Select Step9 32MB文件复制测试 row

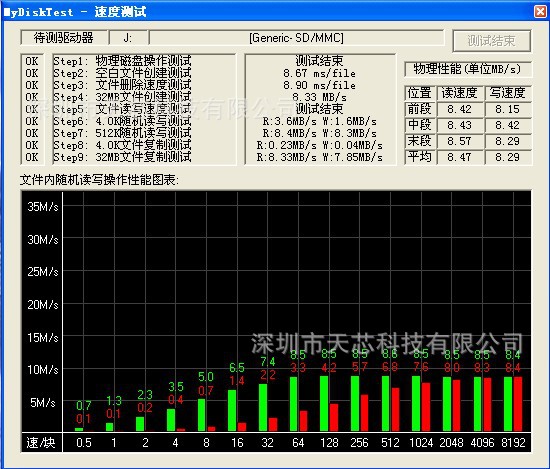point(122,157)
